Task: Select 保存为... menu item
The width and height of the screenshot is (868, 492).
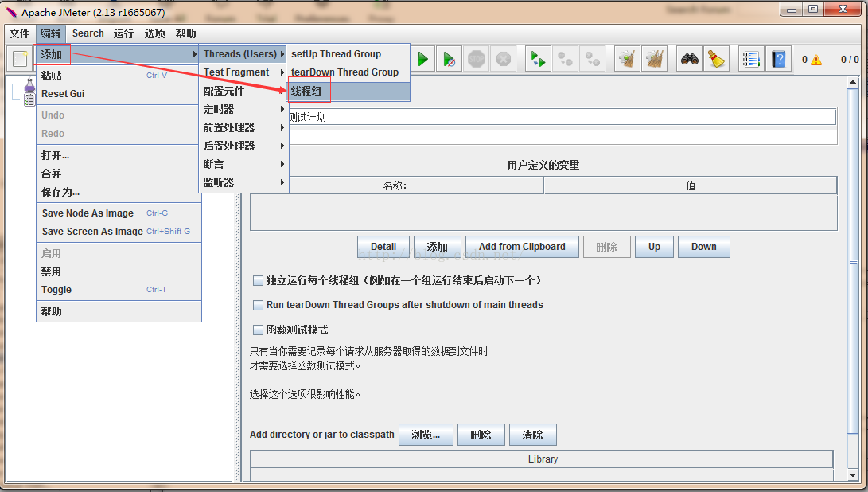Action: pos(119,192)
